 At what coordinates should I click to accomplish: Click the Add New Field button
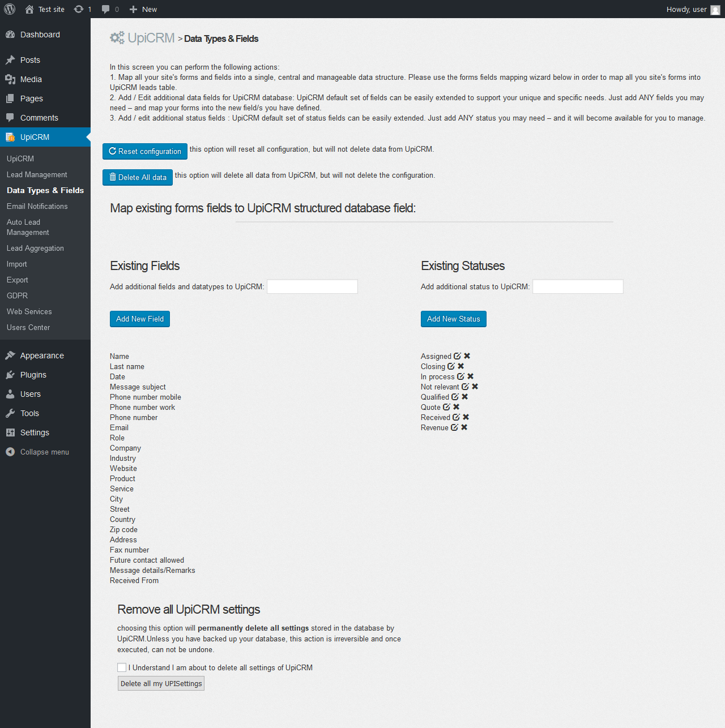click(x=140, y=319)
